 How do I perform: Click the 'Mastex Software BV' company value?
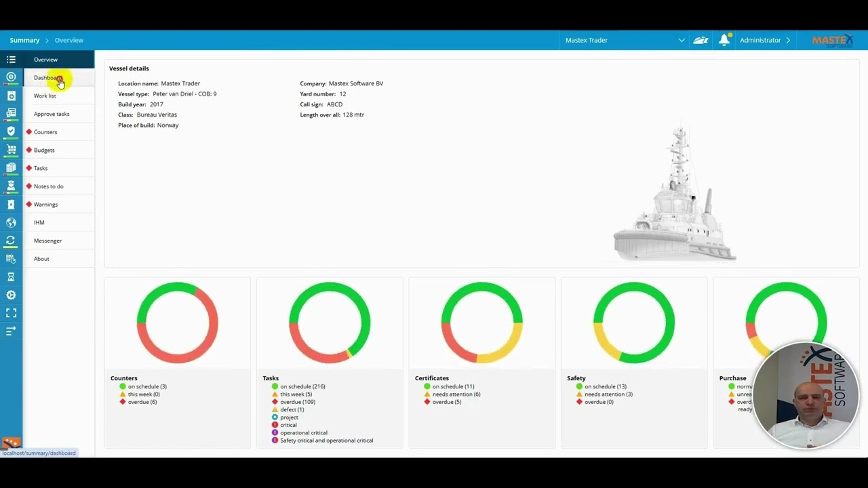(x=356, y=83)
